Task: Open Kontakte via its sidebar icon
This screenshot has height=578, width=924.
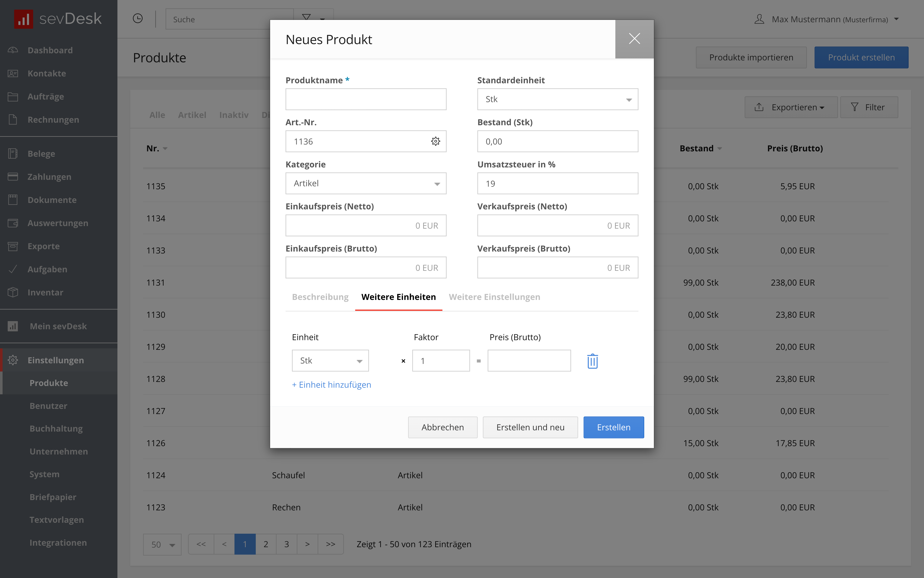Action: (x=13, y=73)
